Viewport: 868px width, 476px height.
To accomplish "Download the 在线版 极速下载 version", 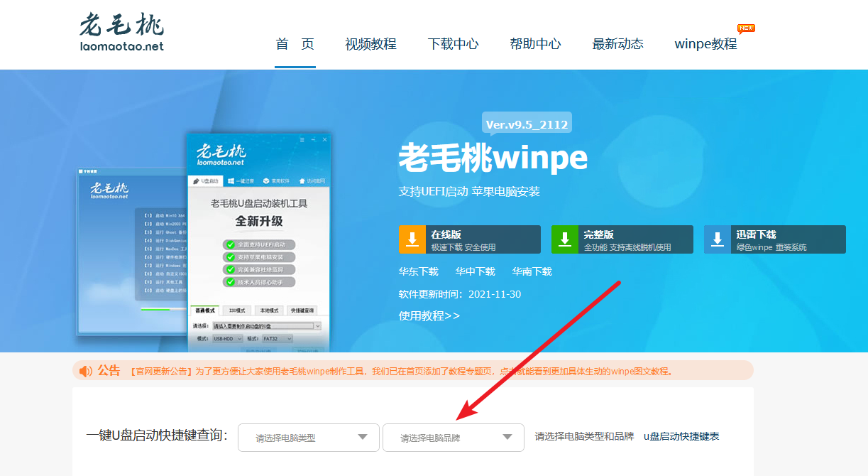I will pyautogui.click(x=470, y=239).
